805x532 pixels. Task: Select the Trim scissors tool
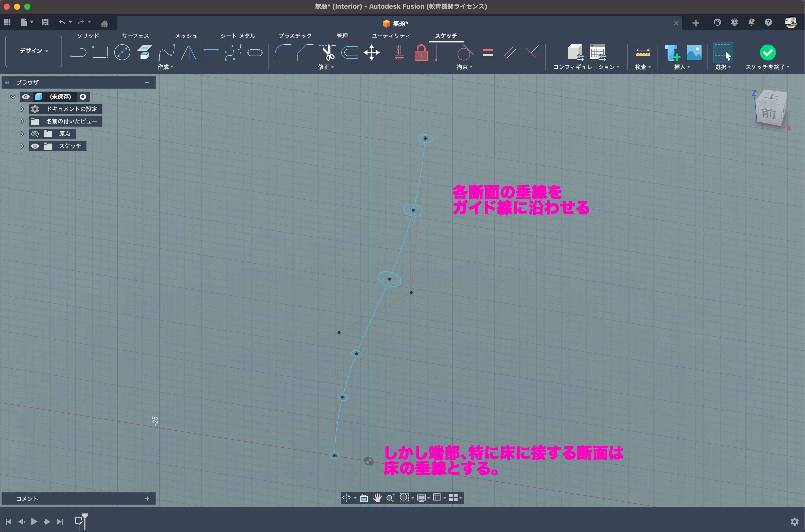pos(328,52)
